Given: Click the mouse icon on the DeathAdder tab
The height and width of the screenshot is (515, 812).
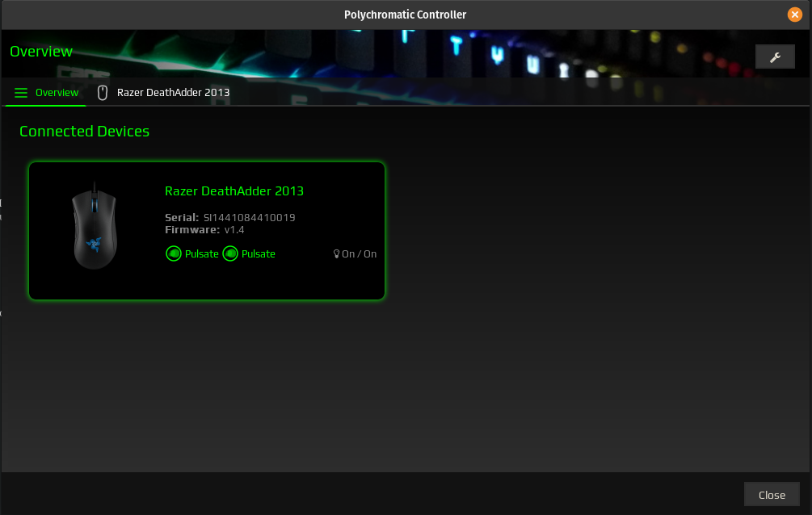Looking at the screenshot, I should [x=103, y=92].
